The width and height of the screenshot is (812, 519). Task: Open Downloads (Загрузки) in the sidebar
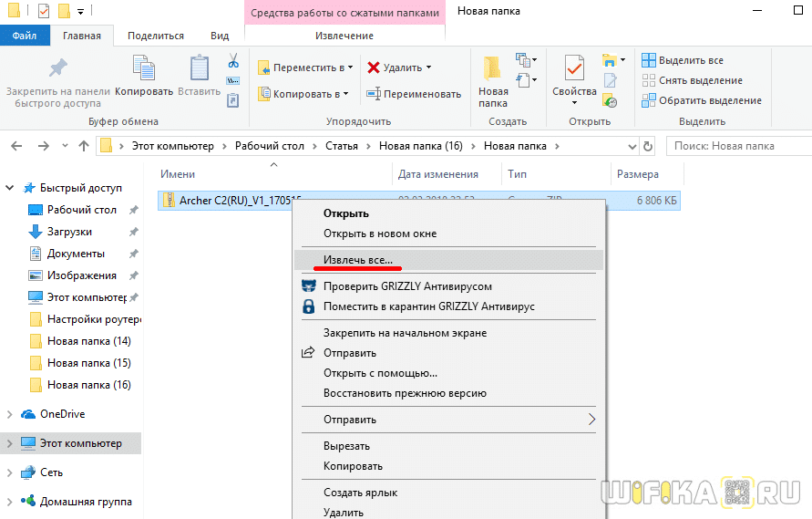pyautogui.click(x=69, y=232)
